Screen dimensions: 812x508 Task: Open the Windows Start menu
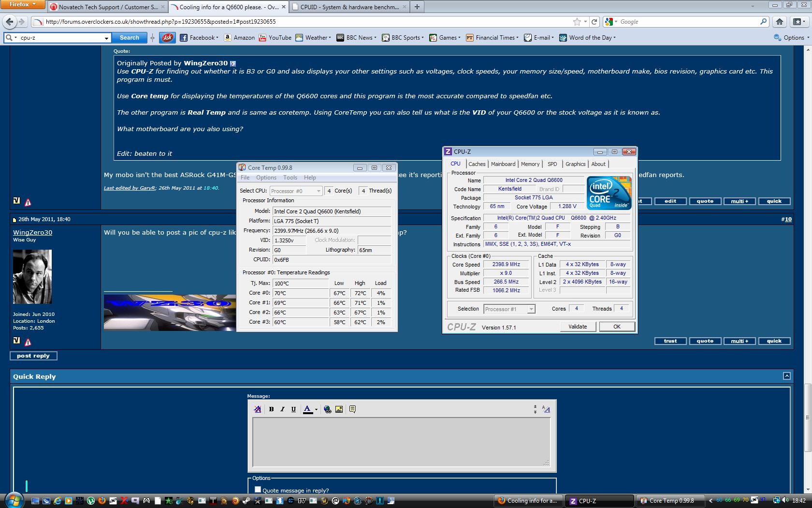point(14,500)
